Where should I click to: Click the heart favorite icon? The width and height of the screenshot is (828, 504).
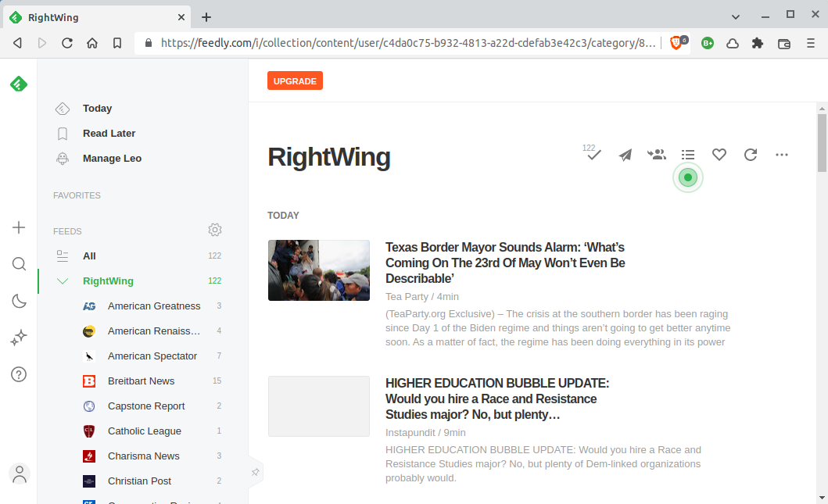point(719,155)
